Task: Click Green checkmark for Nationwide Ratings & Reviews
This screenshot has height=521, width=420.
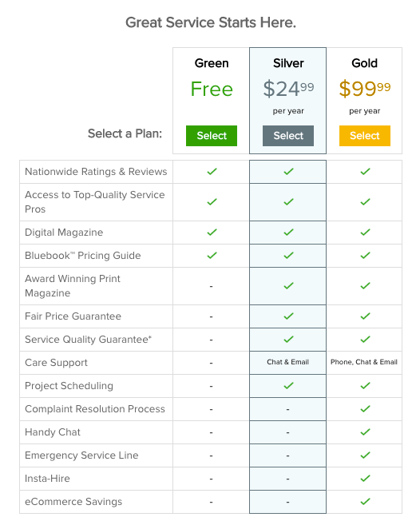Action: coord(212,172)
